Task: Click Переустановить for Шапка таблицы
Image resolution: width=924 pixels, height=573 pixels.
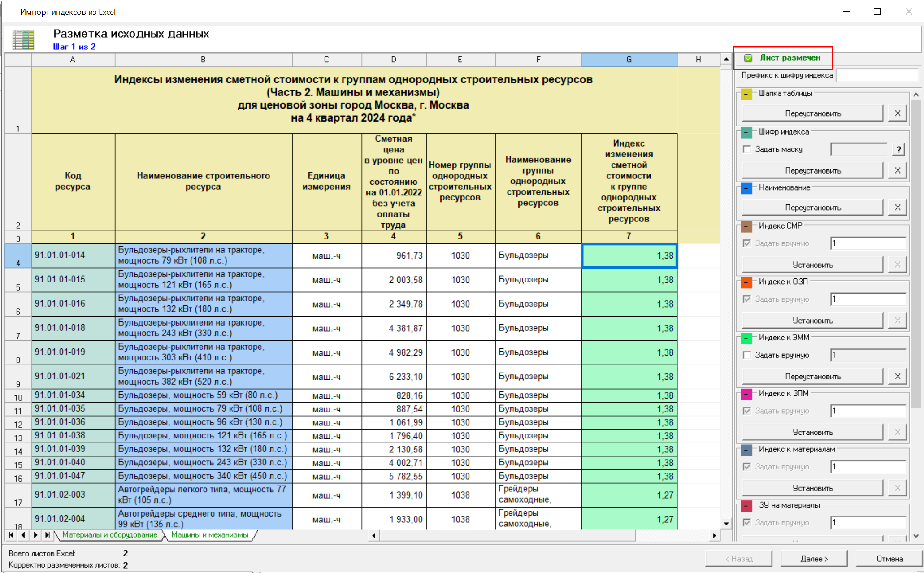Action: click(813, 113)
